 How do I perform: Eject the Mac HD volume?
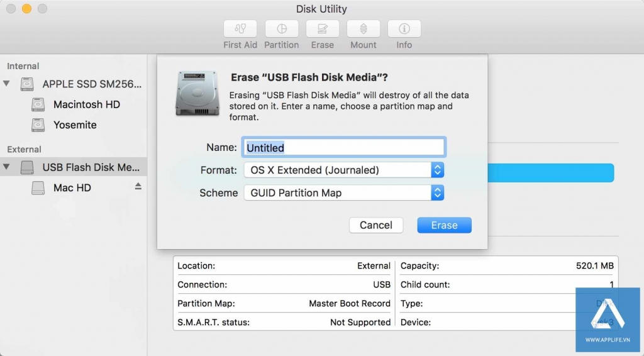tap(138, 186)
